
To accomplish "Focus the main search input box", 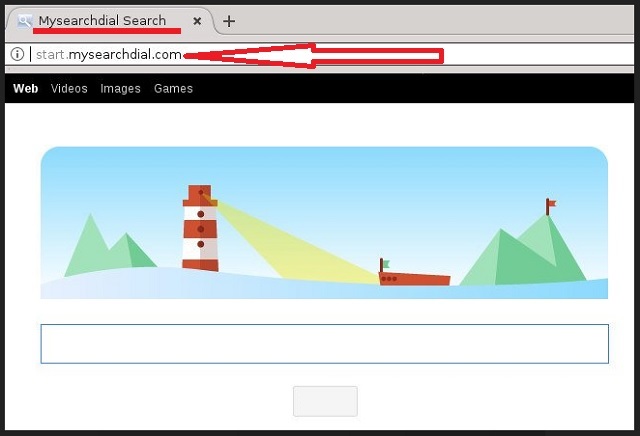I will pos(324,344).
